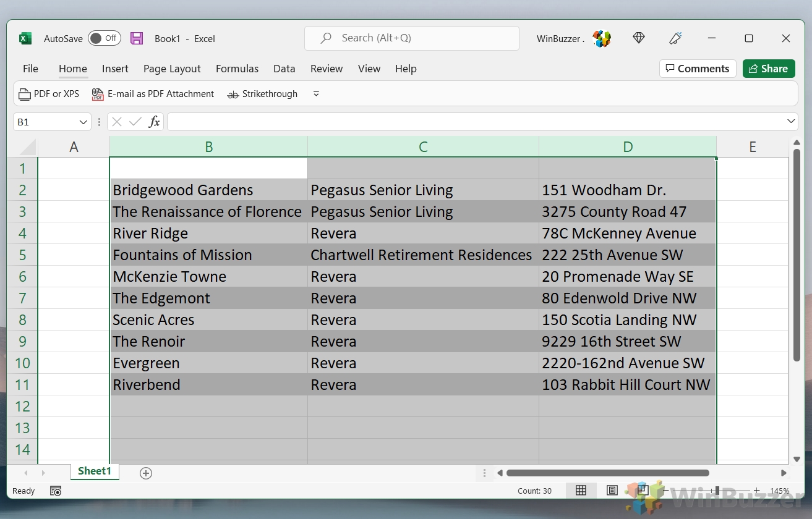Click the E-mail as PDF Attachment icon
The image size is (812, 519).
(x=97, y=94)
